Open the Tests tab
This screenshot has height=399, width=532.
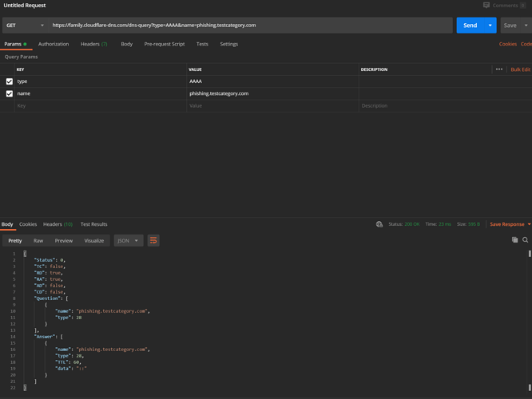(x=202, y=44)
